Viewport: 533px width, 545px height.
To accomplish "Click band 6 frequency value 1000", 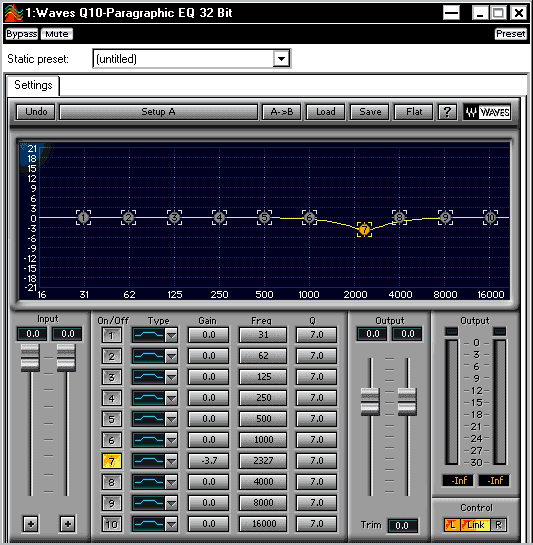I will (x=263, y=440).
